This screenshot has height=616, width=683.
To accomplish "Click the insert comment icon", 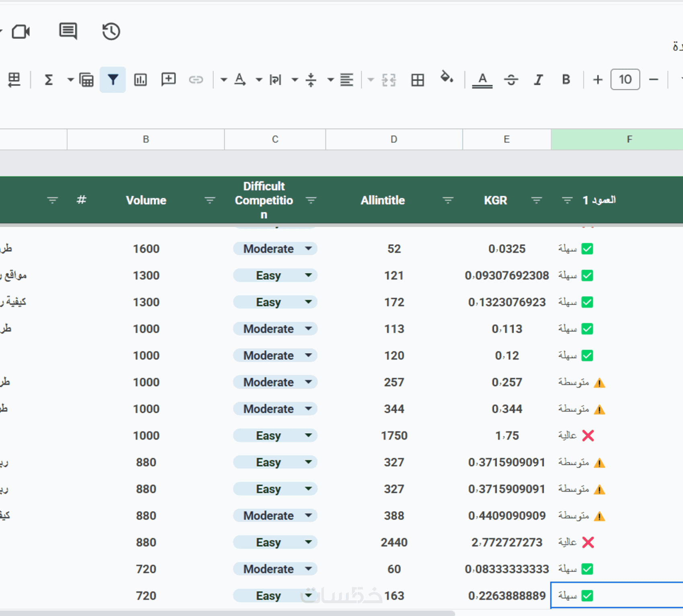I will point(168,79).
